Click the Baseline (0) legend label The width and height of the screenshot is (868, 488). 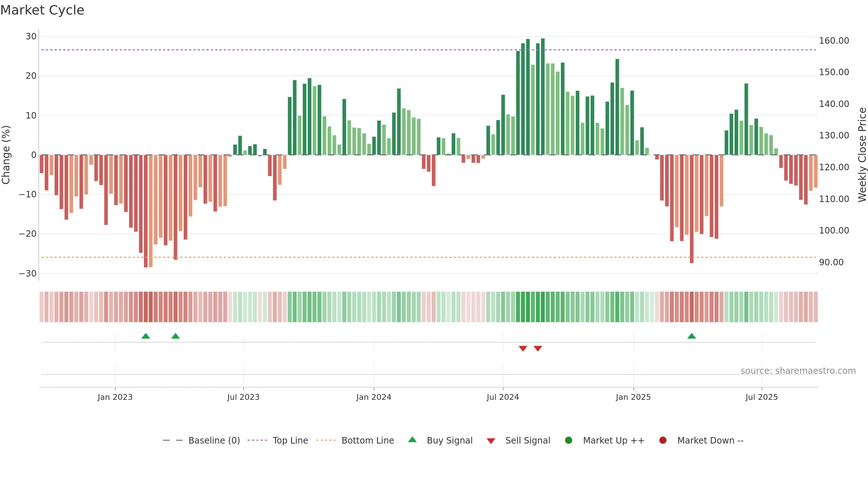[214, 440]
